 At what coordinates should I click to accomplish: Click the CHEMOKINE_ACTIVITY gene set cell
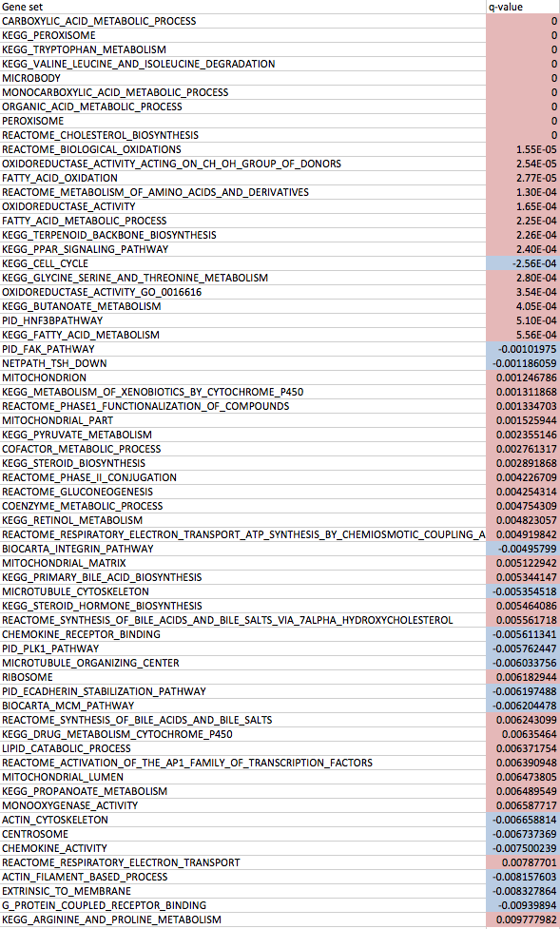click(242, 848)
